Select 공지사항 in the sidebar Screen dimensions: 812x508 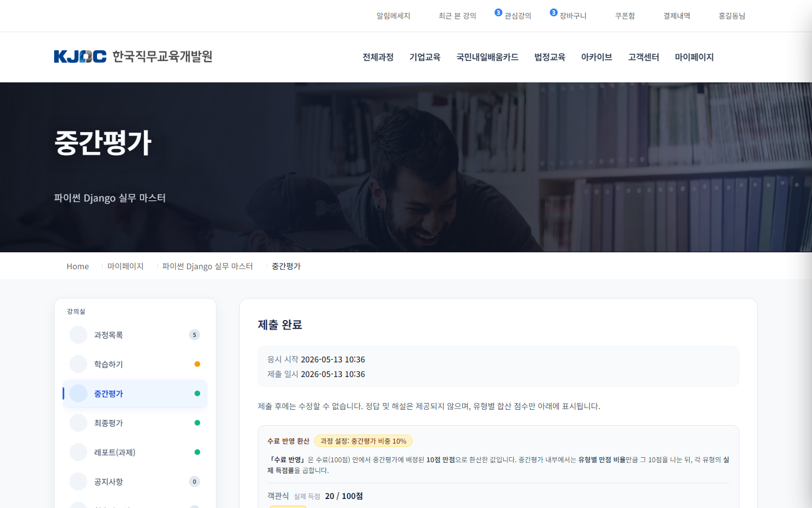click(135, 481)
